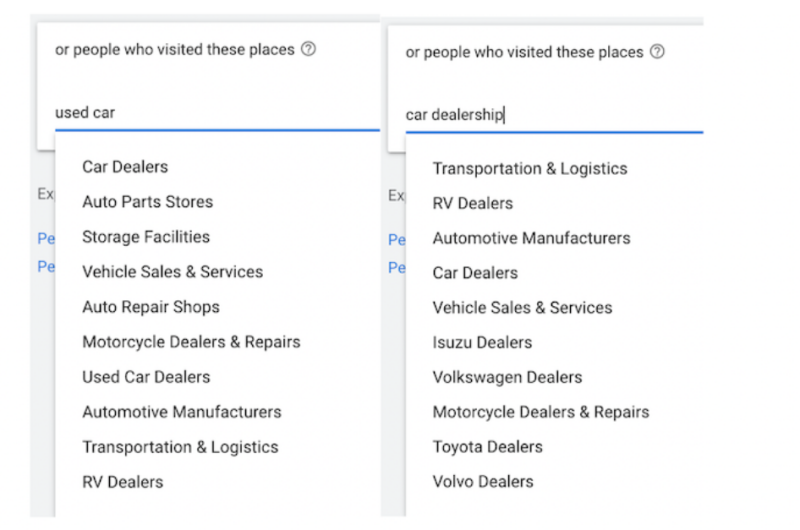The width and height of the screenshot is (800, 530).
Task: Pick Toyota Dealers in the dropdown
Action: [487, 447]
